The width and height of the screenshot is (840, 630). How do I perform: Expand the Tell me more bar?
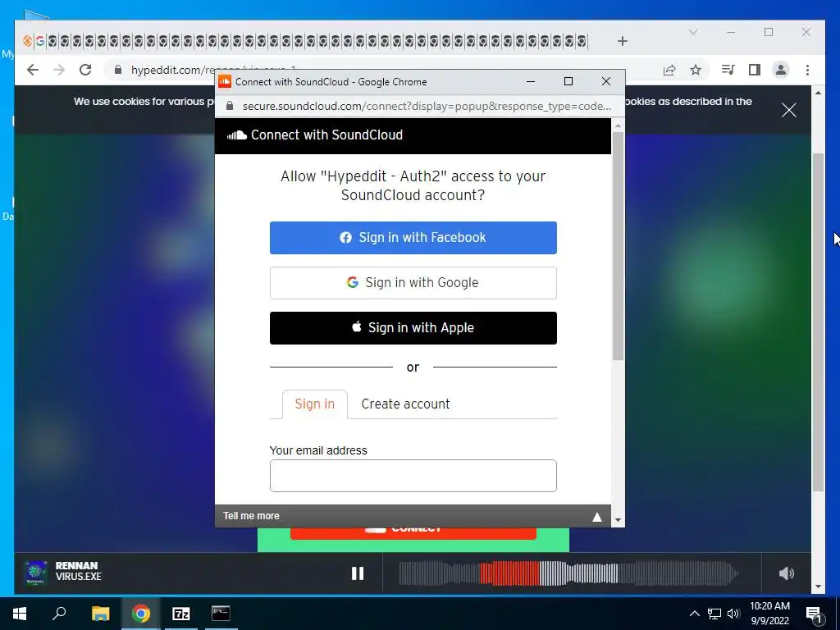(x=413, y=516)
